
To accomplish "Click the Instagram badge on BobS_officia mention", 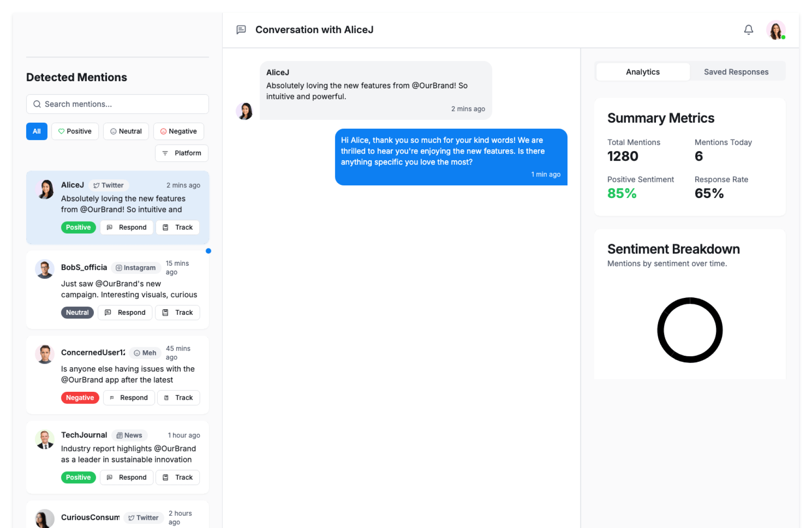I will coord(136,268).
